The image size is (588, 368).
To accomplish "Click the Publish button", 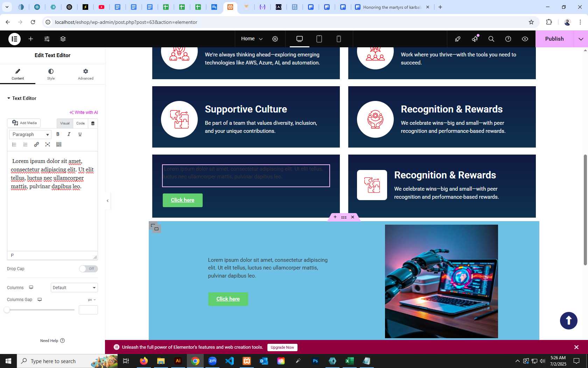I will (554, 39).
